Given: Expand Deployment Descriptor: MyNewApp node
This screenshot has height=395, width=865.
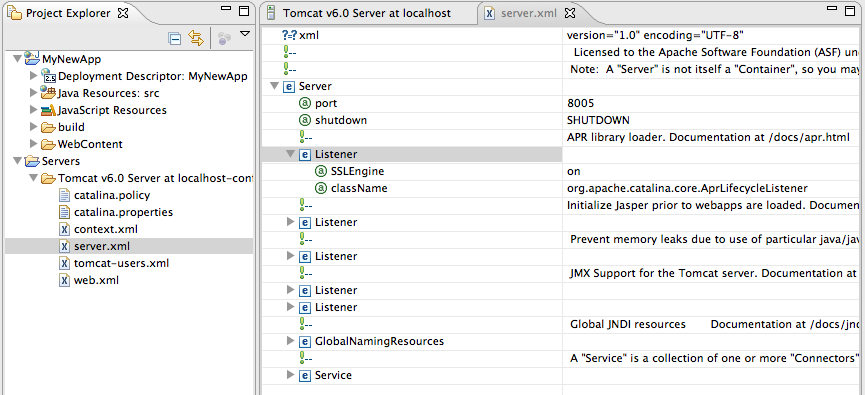Looking at the screenshot, I should [33, 76].
